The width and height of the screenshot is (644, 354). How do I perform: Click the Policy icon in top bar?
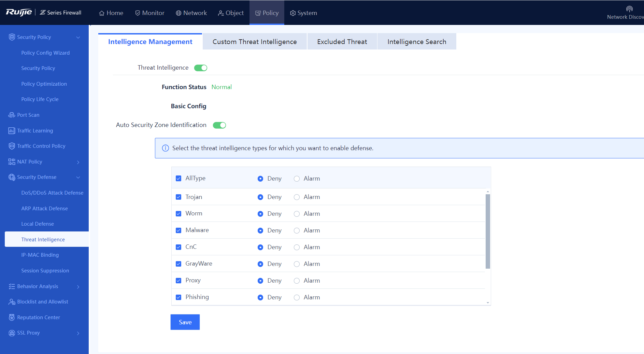(258, 13)
